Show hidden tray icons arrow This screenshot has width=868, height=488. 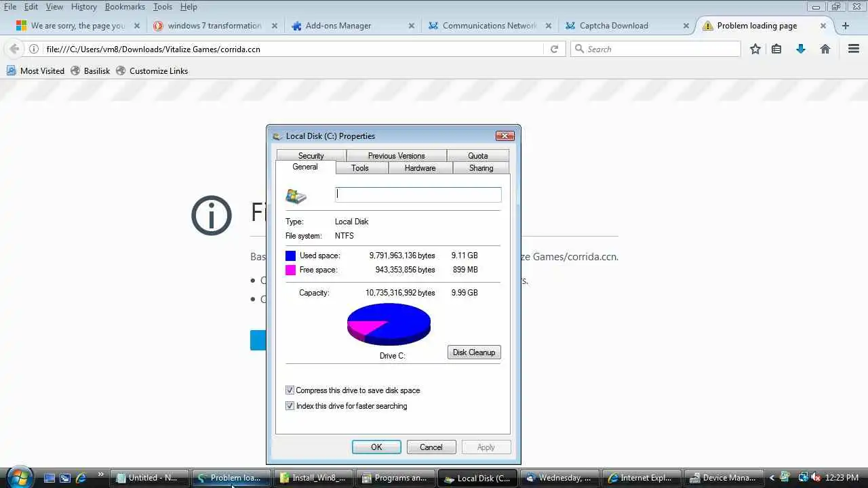[x=772, y=478]
